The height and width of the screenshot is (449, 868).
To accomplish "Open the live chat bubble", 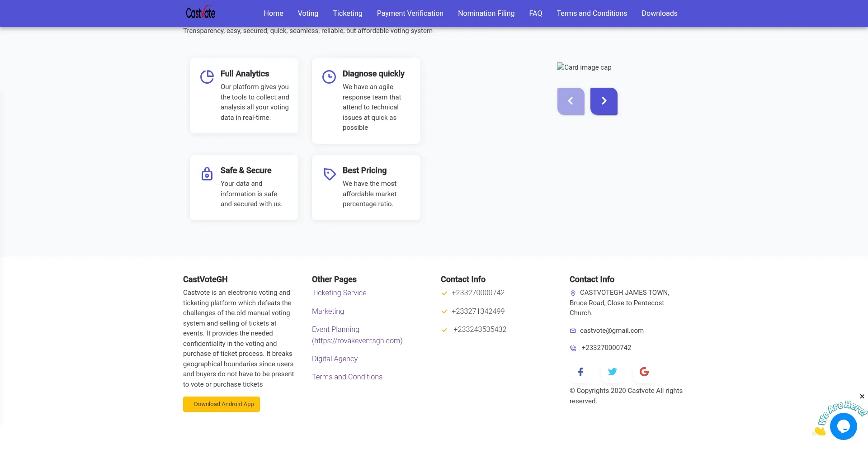I will tap(843, 426).
